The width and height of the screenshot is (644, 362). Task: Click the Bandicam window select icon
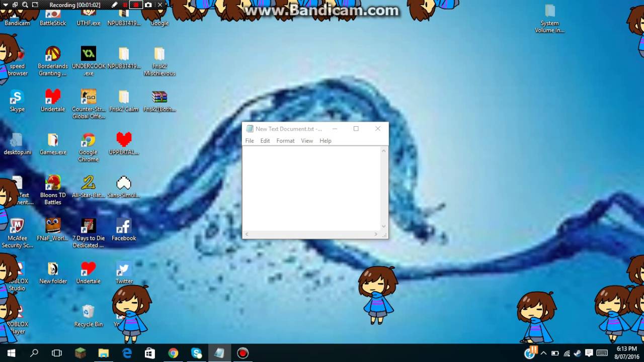point(15,5)
